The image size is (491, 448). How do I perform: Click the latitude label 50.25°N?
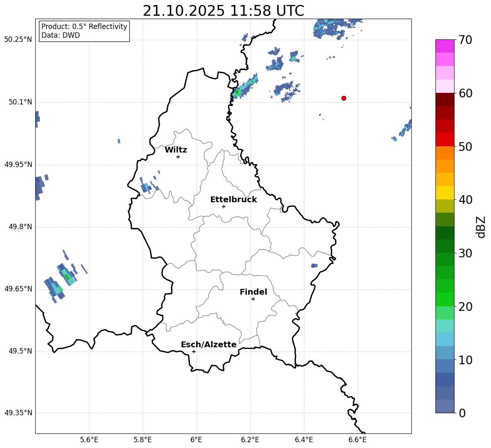coord(18,40)
